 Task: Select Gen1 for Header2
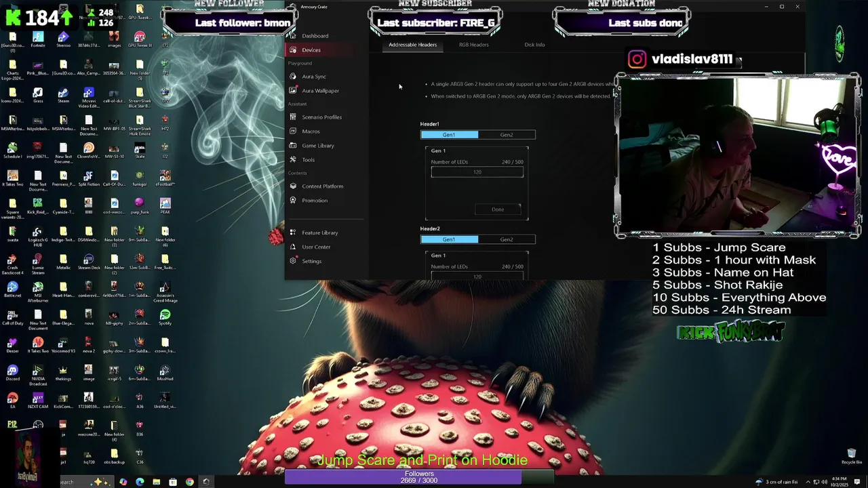click(x=449, y=239)
